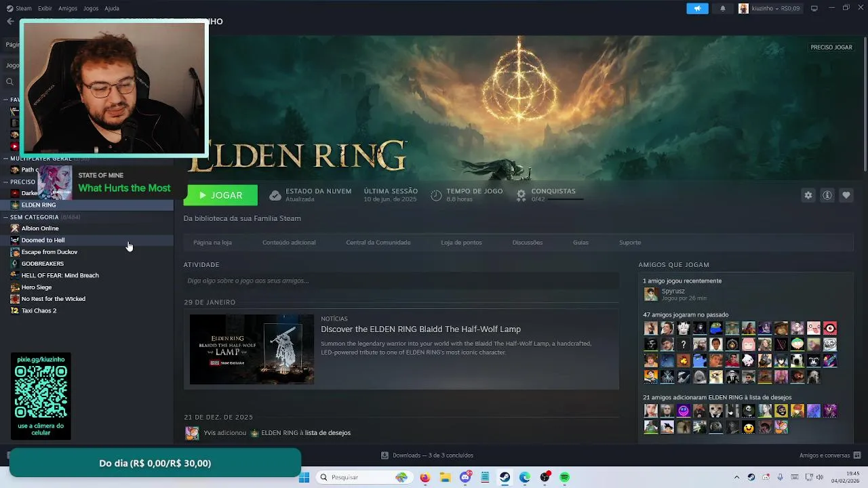Click the Conquistas achievements icon
Viewport: 868px width, 488px height.
(x=521, y=195)
